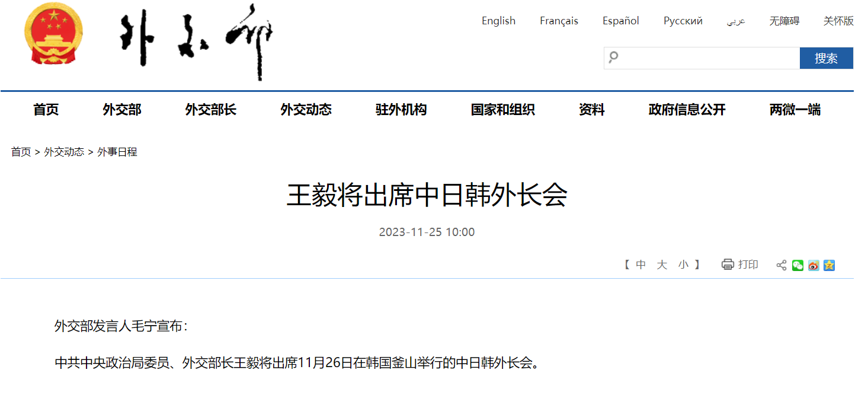Click the 搜索 search button
The width and height of the screenshot is (868, 411).
(827, 58)
